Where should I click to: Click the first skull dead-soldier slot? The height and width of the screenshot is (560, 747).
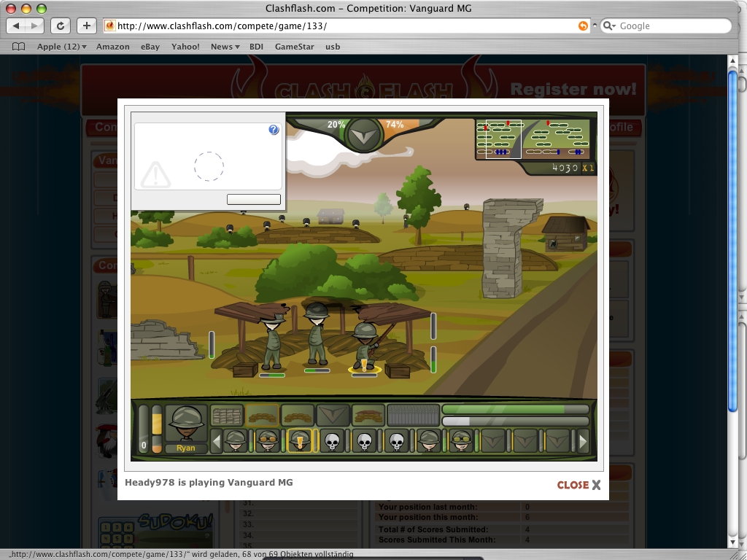pos(332,441)
